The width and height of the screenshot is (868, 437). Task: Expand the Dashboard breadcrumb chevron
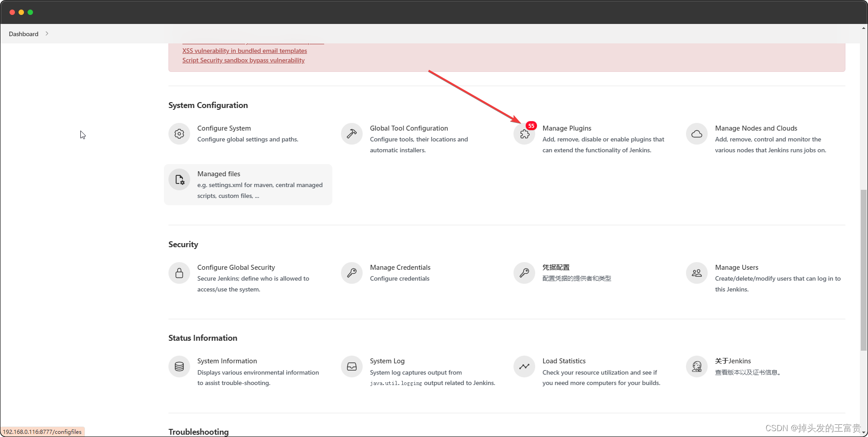tap(47, 33)
